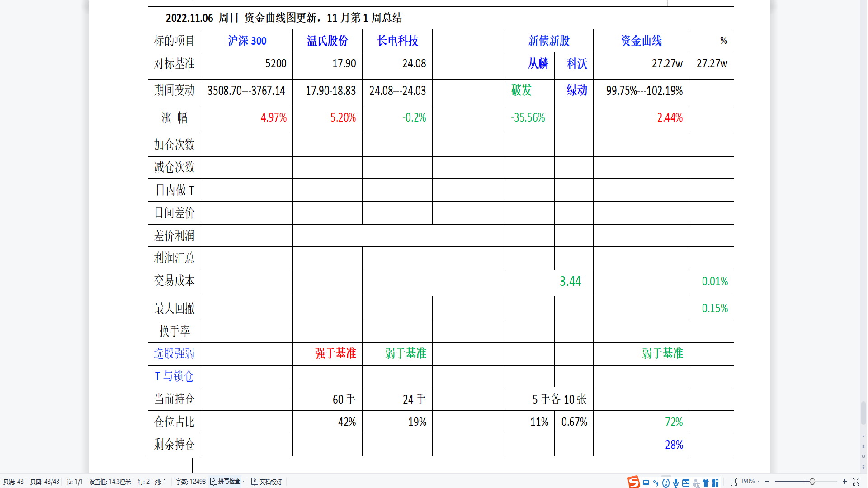Click the scrollbar down arrow
Viewport: 868px width, 488px height.
(x=863, y=436)
